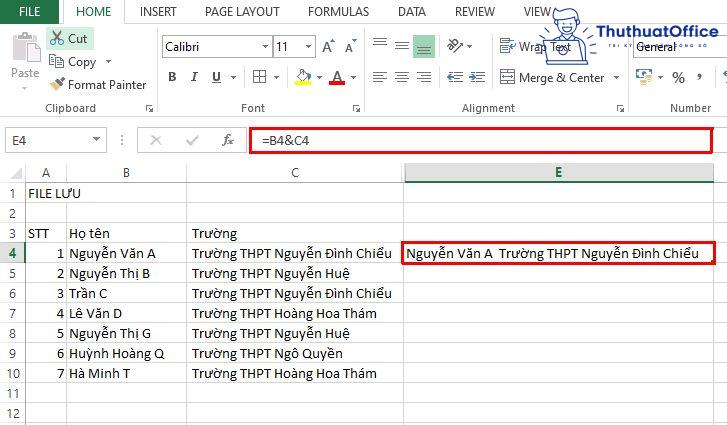The image size is (727, 425).
Task: Open Copy options dropdown arrow
Action: point(108,61)
